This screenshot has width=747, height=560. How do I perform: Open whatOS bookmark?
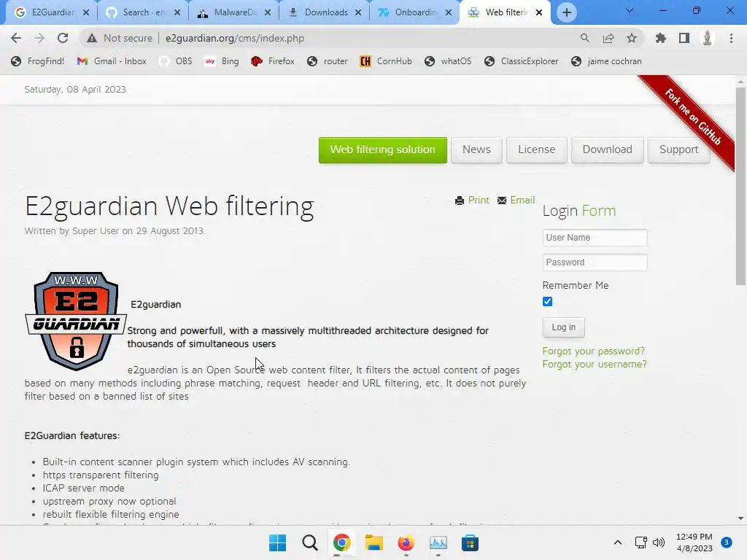pos(449,61)
